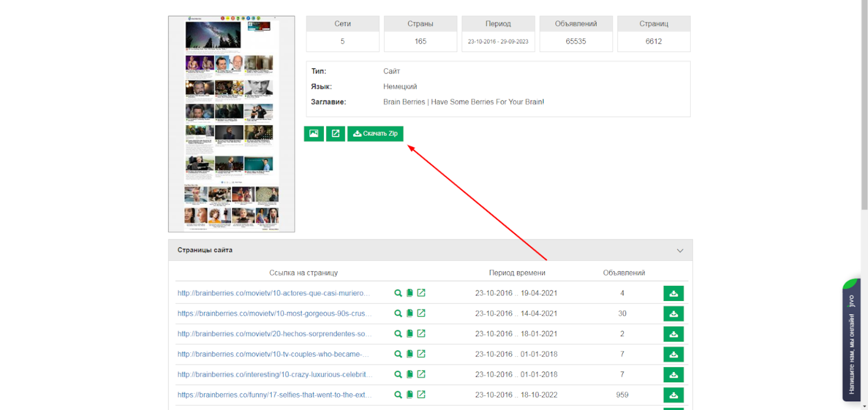The width and height of the screenshot is (868, 410).
Task: Click the Сети statistic header
Action: click(x=342, y=24)
